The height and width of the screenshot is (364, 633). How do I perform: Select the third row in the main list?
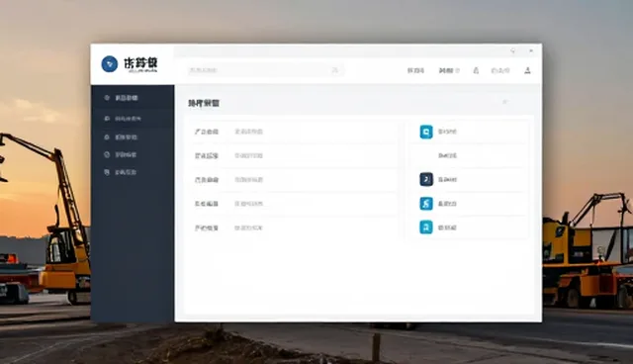point(294,180)
